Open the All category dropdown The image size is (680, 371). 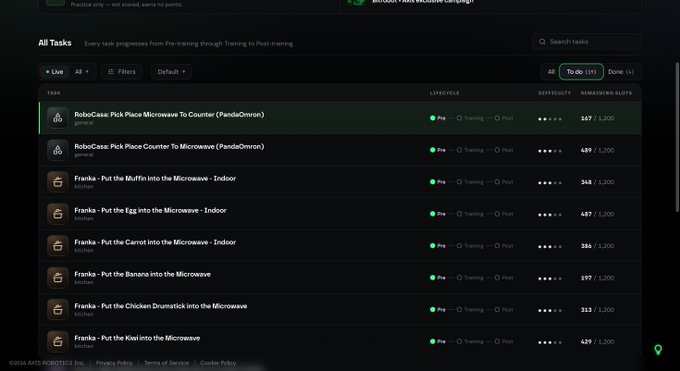82,72
